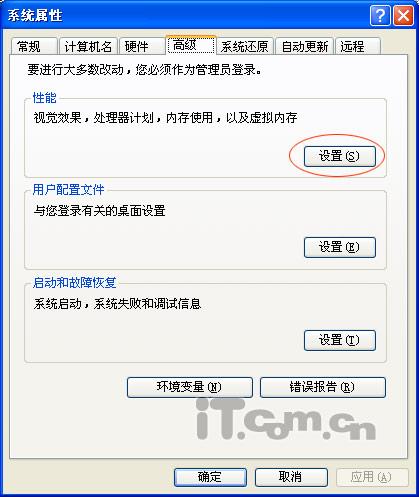
Task: Click the 高级 tab
Action: [x=191, y=45]
